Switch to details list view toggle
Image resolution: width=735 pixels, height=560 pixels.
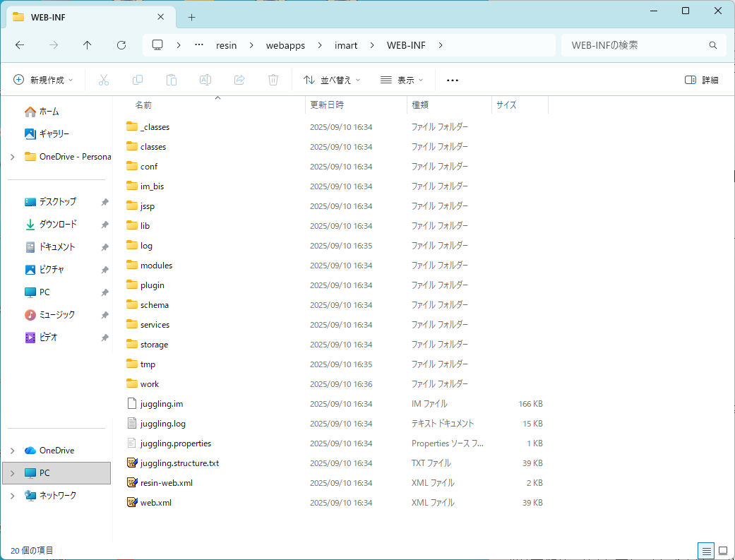click(706, 550)
